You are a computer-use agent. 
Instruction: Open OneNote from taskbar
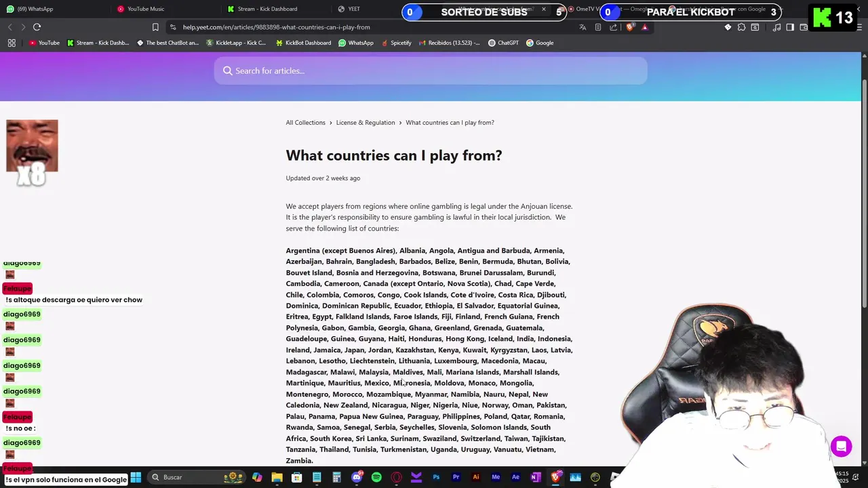coord(535,477)
